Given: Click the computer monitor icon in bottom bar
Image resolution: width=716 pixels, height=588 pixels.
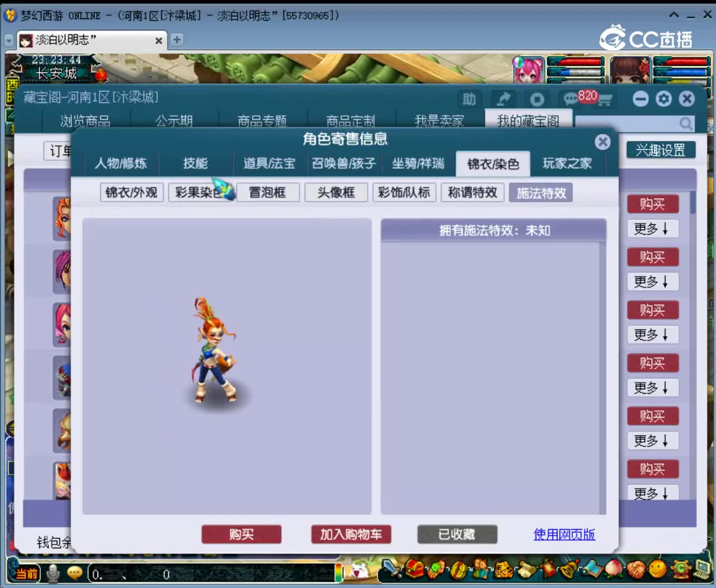Looking at the screenshot, I should pos(701,570).
